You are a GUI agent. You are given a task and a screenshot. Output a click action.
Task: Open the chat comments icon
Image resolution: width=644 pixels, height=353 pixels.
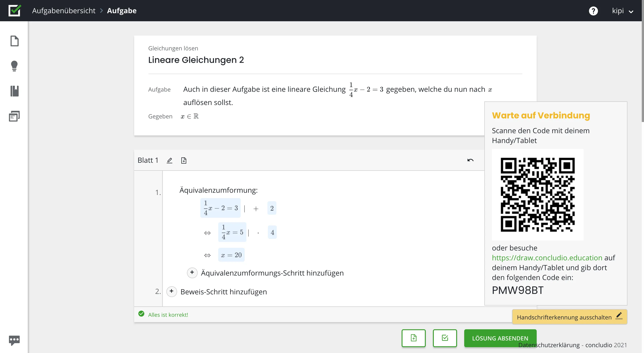click(14, 340)
